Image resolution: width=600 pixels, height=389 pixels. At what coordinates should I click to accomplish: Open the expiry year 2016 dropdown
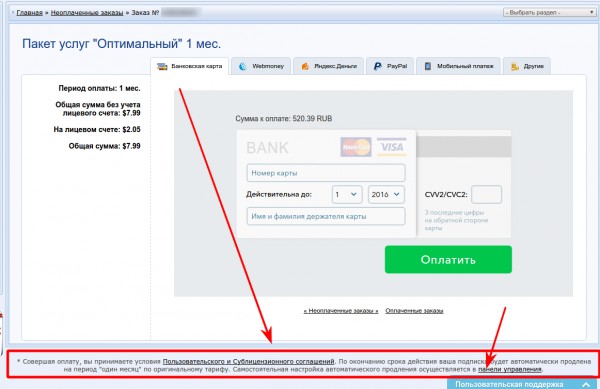tap(386, 194)
